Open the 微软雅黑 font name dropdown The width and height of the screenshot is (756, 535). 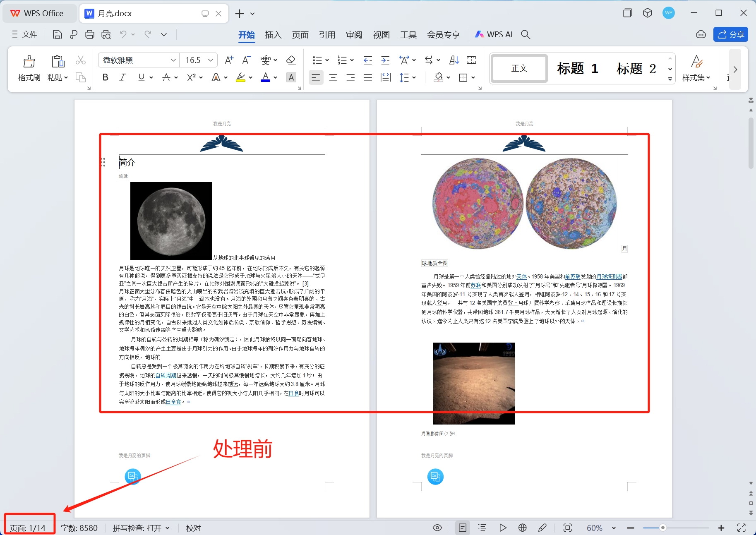click(173, 60)
